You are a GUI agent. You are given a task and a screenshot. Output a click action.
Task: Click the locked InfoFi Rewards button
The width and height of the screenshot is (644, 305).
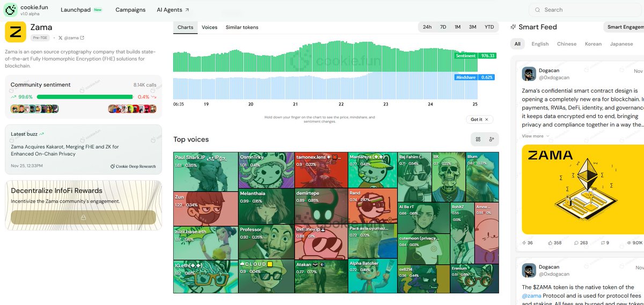click(83, 217)
